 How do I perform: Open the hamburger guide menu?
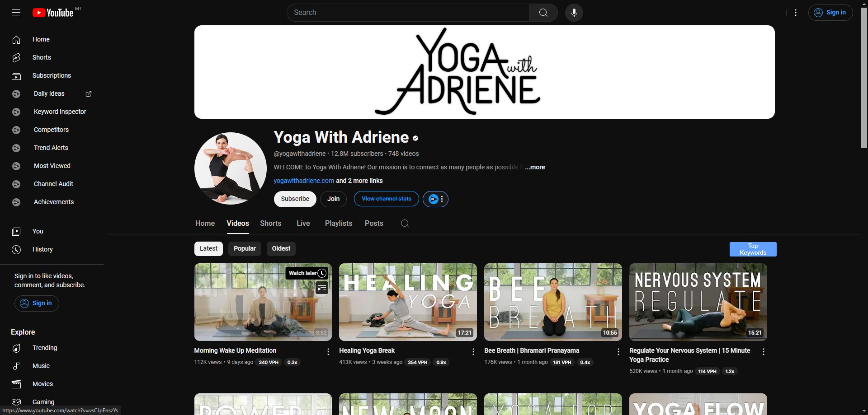[x=16, y=13]
